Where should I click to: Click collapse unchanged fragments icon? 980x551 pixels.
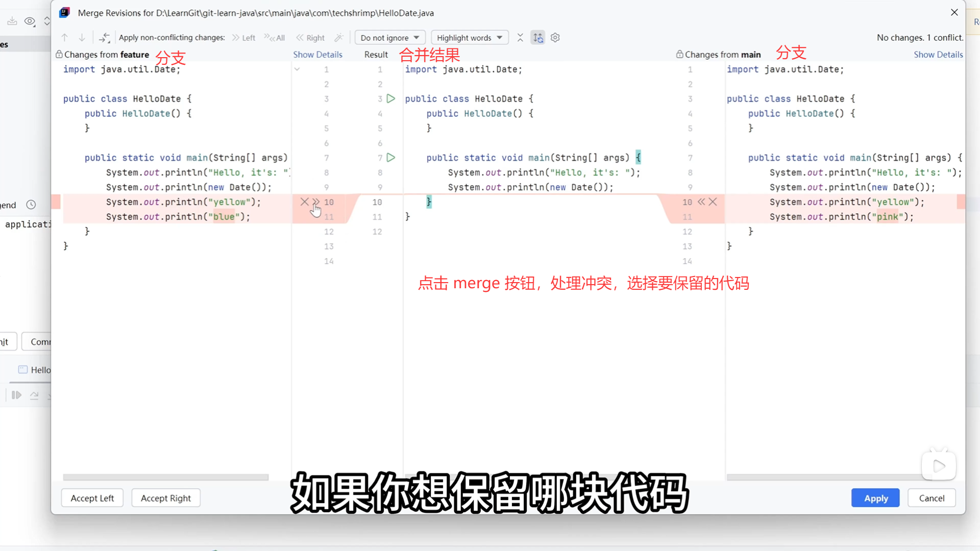520,37
